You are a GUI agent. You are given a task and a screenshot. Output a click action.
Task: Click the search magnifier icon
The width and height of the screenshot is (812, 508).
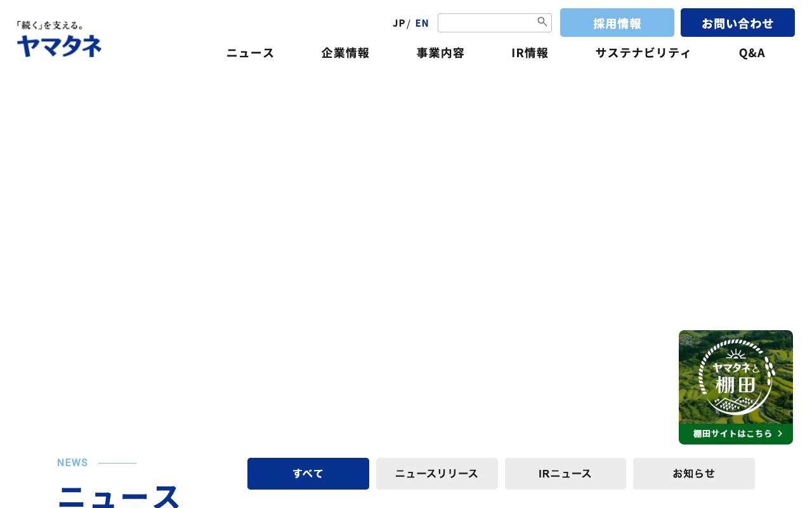pos(542,22)
